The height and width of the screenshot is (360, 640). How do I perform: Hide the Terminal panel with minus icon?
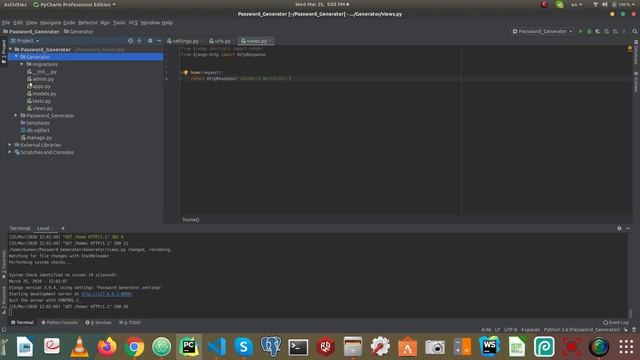pos(628,229)
